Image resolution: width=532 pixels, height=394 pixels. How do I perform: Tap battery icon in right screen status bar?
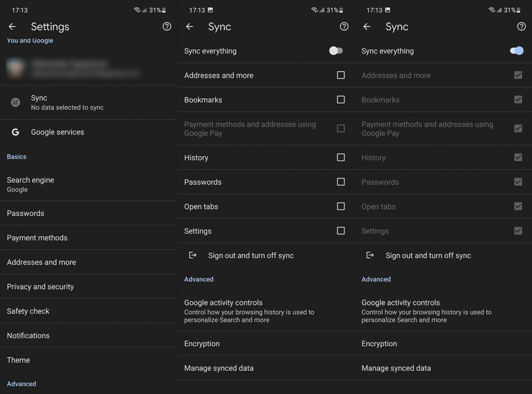pyautogui.click(x=518, y=10)
